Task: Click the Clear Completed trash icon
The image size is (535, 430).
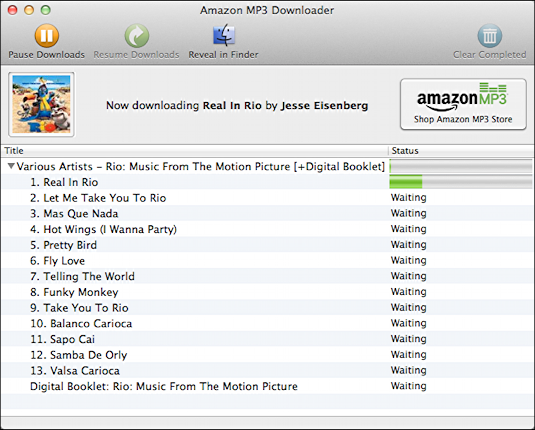Action: 490,35
